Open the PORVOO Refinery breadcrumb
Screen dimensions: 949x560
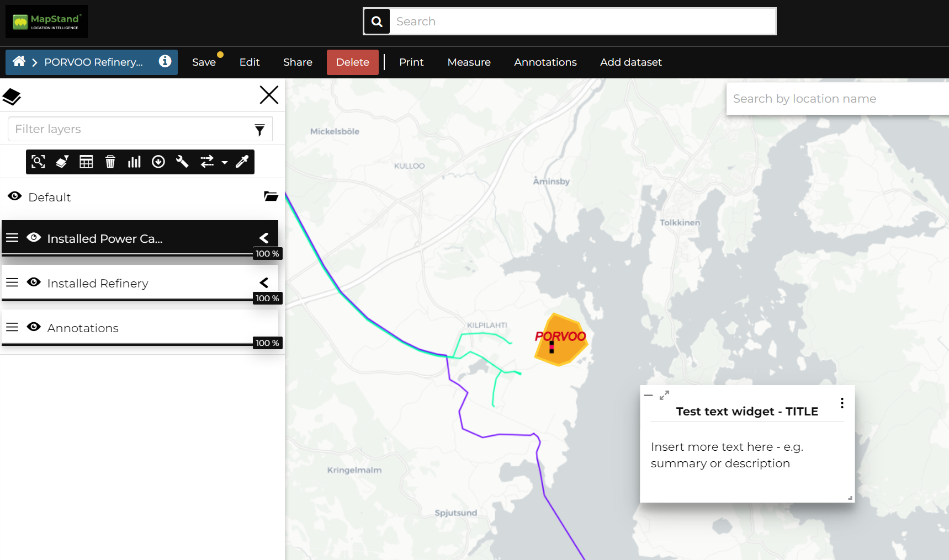93,62
